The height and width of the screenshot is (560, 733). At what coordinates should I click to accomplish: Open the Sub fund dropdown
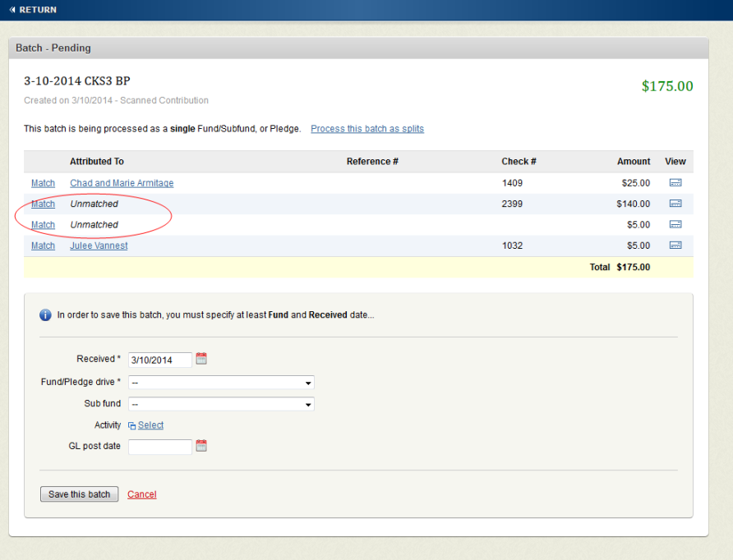pos(221,404)
